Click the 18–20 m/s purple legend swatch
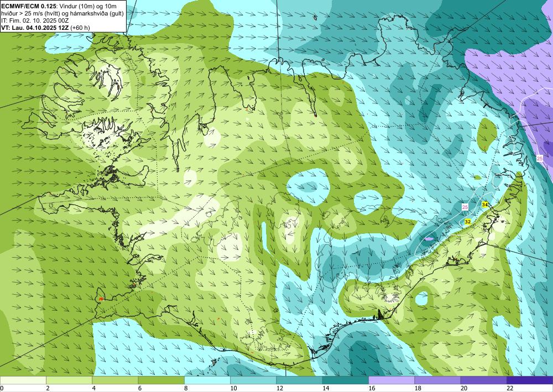The width and height of the screenshot is (553, 392). coord(437,380)
